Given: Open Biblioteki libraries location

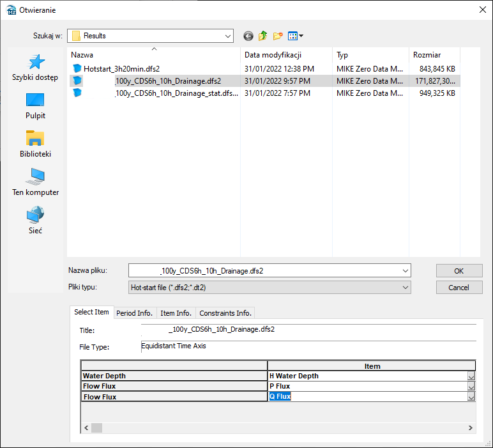Looking at the screenshot, I should click(x=35, y=144).
